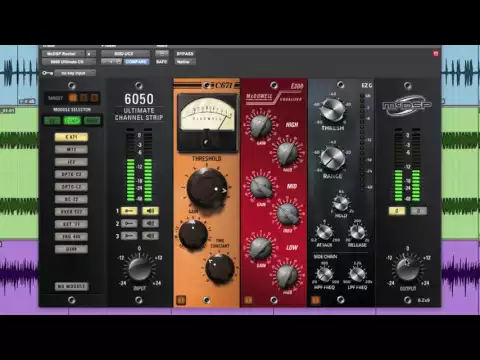The width and height of the screenshot is (480, 360).
Task: Toggle the COMPARE button
Action: 136,62
